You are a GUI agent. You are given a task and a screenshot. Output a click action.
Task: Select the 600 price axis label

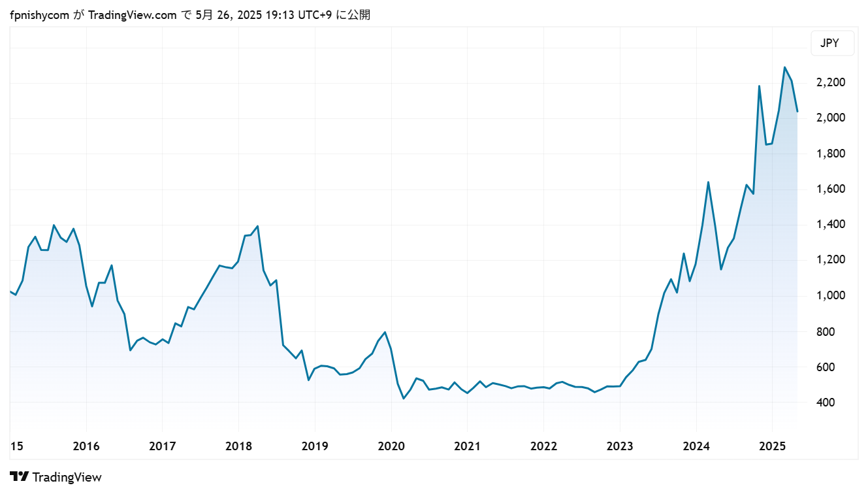[825, 367]
